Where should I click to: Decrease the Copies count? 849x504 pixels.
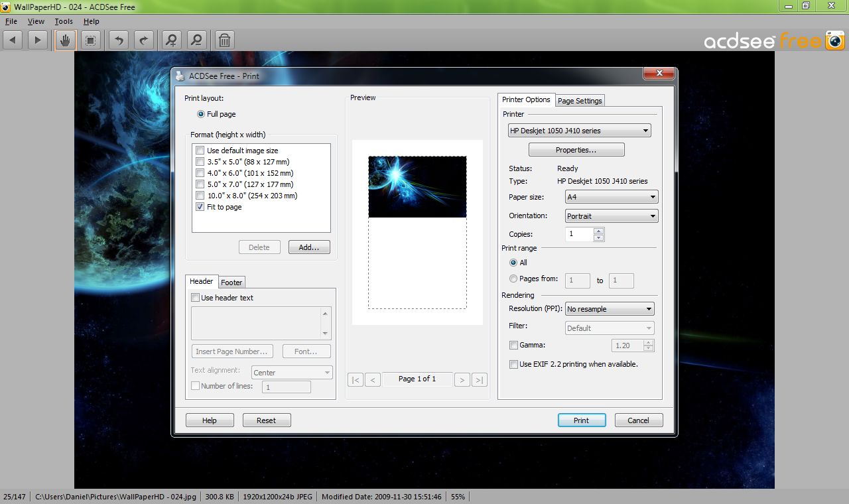pyautogui.click(x=599, y=237)
